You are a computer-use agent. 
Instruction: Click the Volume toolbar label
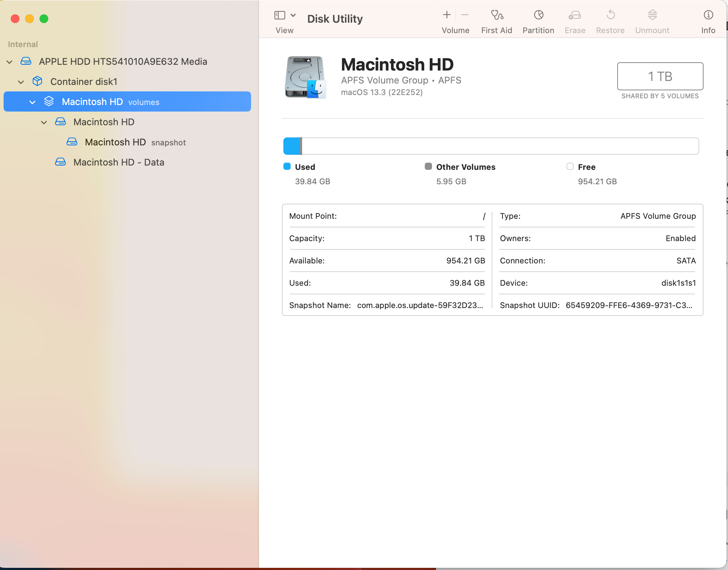pos(455,30)
